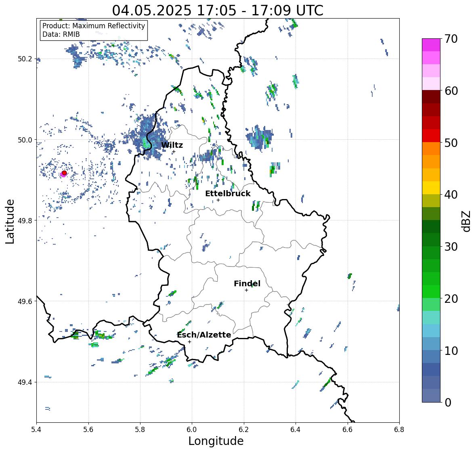Click the Findel station label
476x451 pixels.
(x=247, y=283)
